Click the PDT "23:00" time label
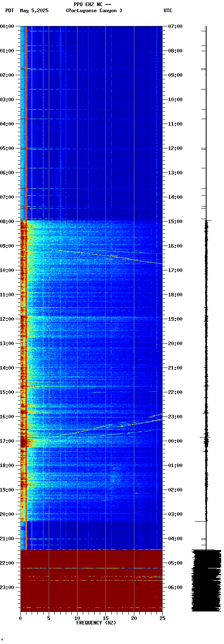Viewport: 224px width, 644px height. click(7, 587)
